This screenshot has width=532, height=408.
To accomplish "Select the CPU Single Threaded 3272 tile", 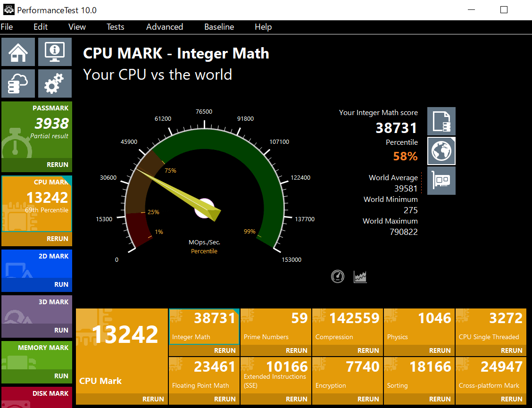I will 490,326.
